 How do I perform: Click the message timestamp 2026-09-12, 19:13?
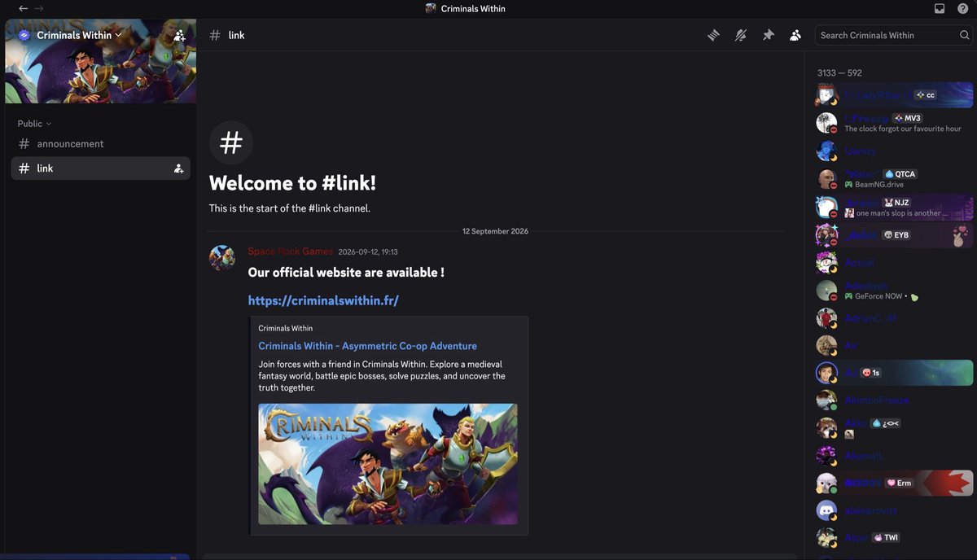point(368,252)
